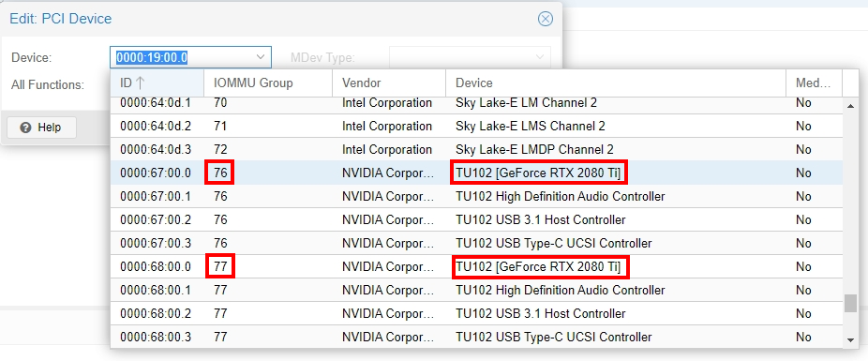Select device 0000:67:00.0 RTX 2080 Ti
This screenshot has height=361, width=868.
click(476, 173)
